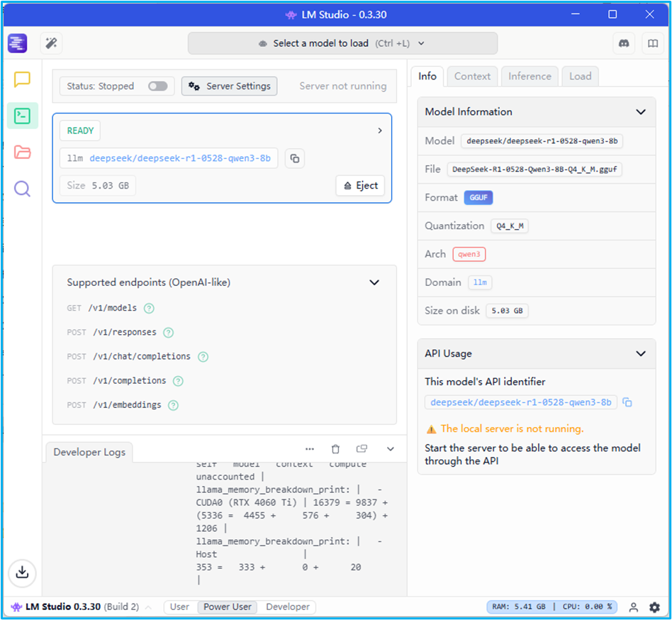This screenshot has height=620, width=672.
Task: Click the llm Domain badge
Action: pyautogui.click(x=480, y=282)
